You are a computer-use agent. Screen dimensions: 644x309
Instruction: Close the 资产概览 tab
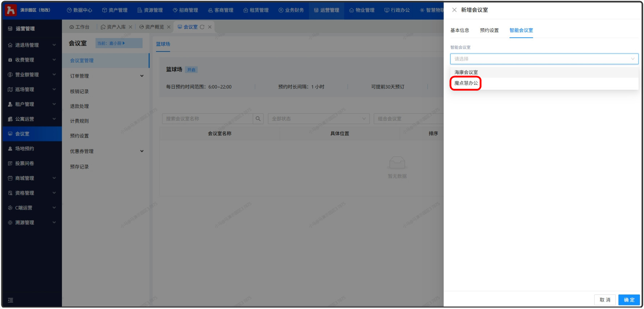[169, 27]
